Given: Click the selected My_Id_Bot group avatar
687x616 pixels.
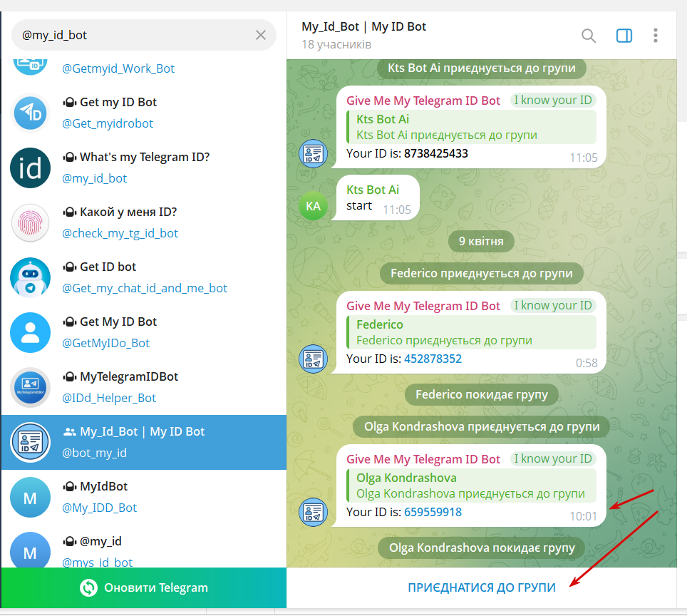Looking at the screenshot, I should point(30,442).
